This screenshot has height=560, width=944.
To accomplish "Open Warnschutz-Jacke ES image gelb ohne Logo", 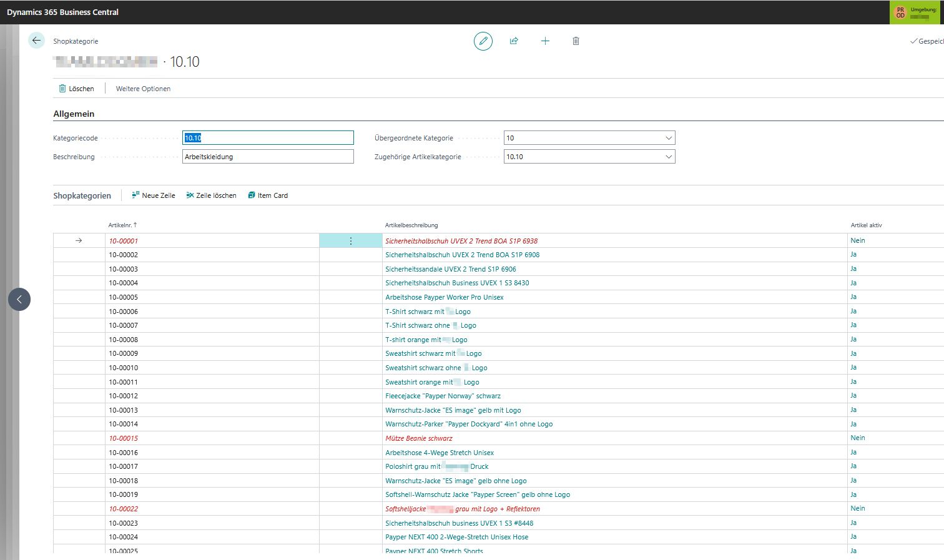I will click(x=456, y=481).
